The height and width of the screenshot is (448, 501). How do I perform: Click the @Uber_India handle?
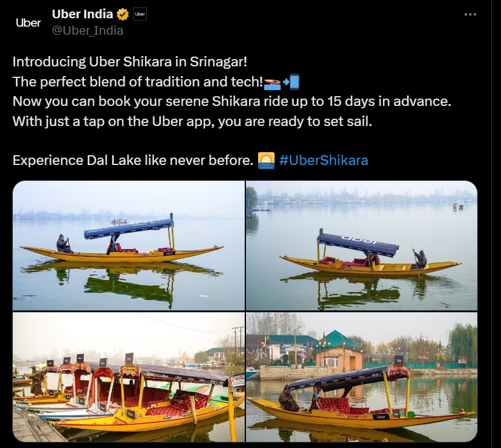[x=88, y=30]
